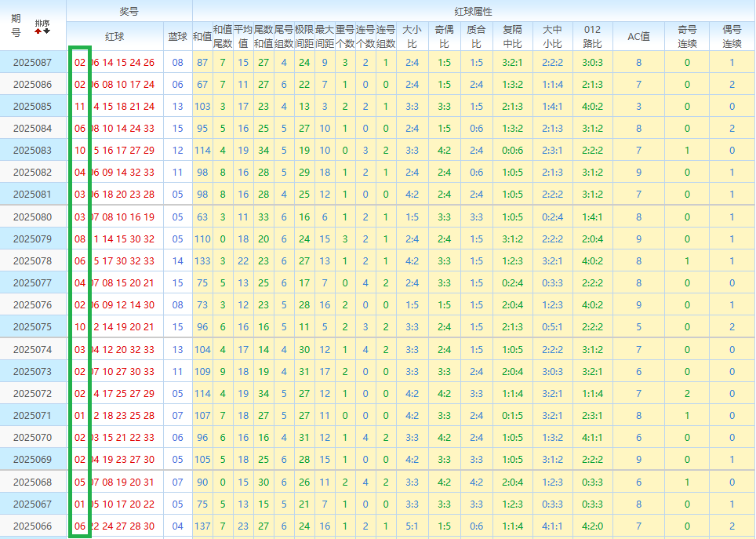Click blue ball 14 in row 2025078

[x=177, y=261]
